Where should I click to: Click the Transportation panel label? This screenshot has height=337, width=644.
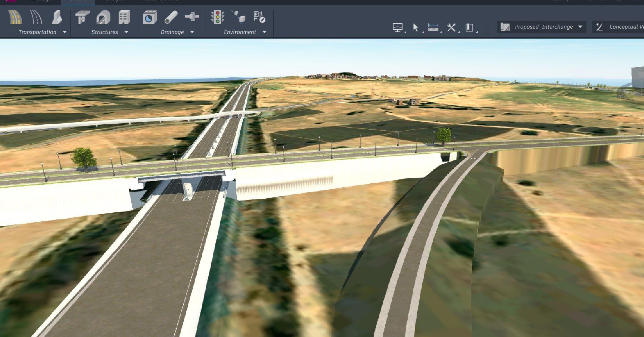tap(38, 32)
